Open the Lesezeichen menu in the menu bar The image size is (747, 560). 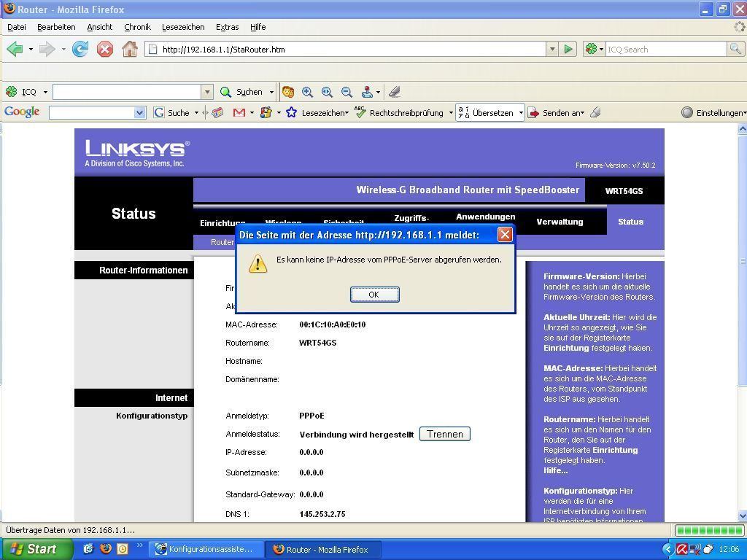[183, 27]
